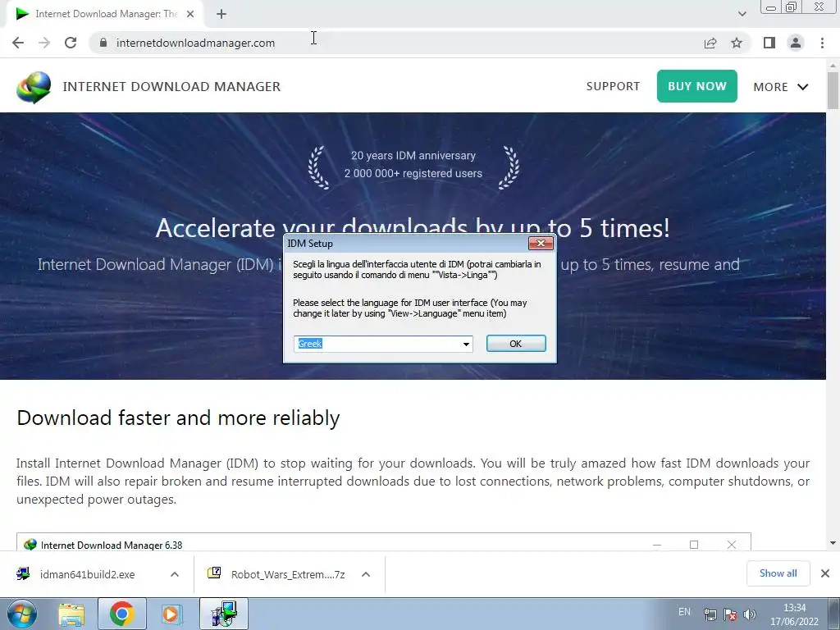This screenshot has height=630, width=840.
Task: Open the Chrome profile avatar
Action: pyautogui.click(x=796, y=43)
